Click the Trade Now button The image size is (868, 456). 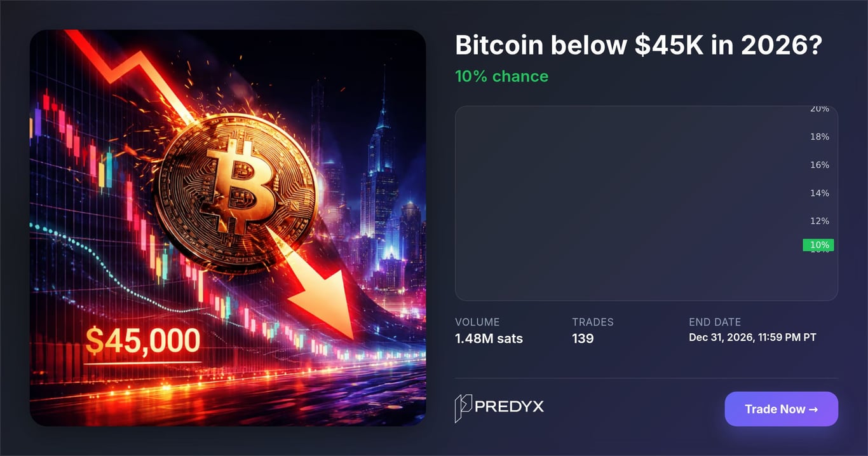[781, 409]
